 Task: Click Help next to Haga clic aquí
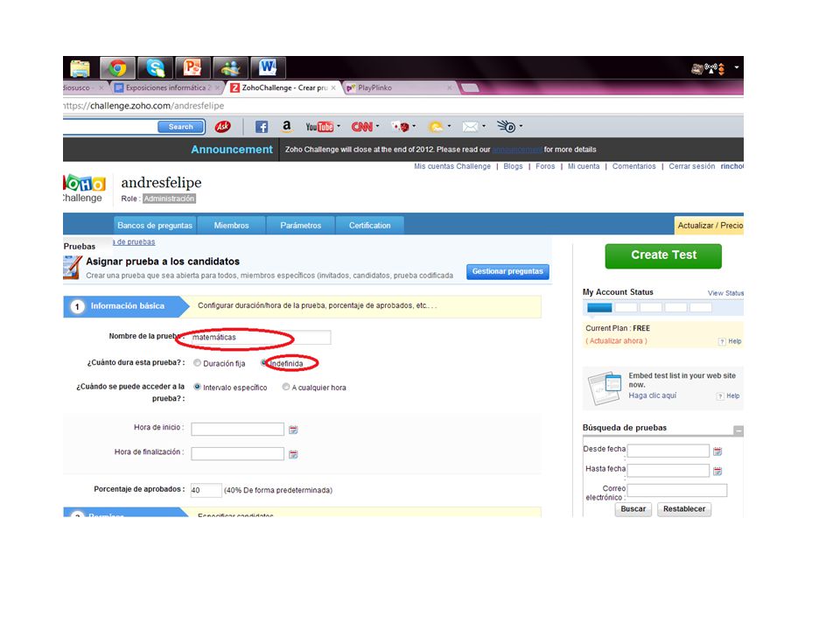point(729,395)
